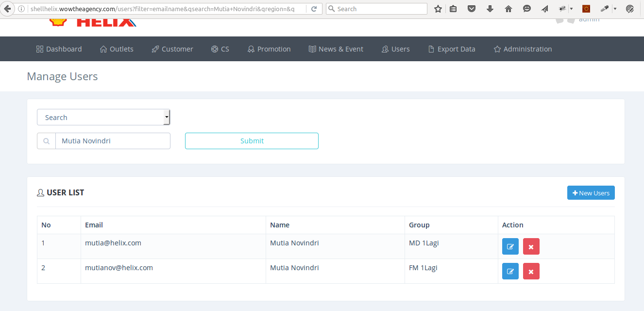Open the Dashboard menu item

(59, 49)
